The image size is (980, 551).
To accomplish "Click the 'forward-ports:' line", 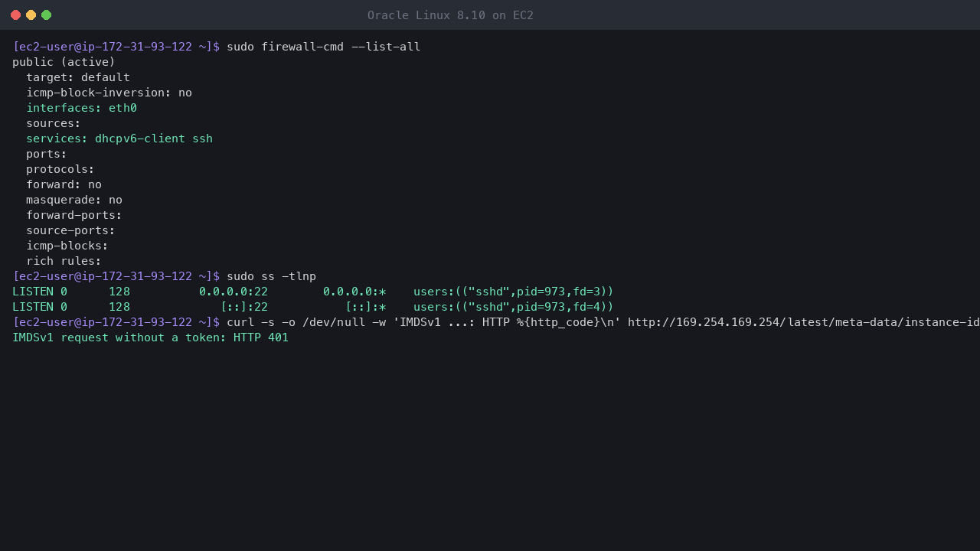I will click(74, 215).
